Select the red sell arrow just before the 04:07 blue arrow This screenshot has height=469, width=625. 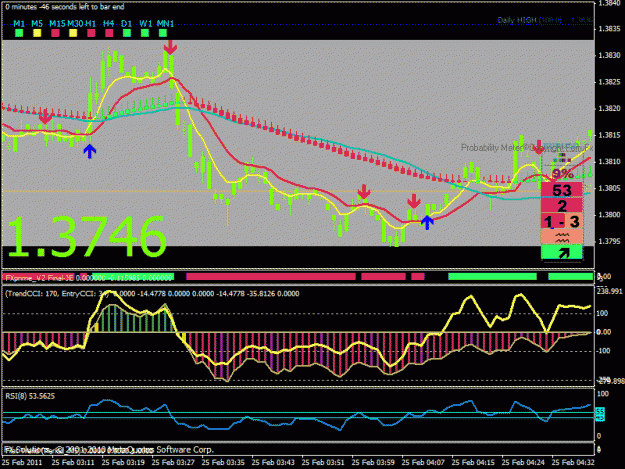(414, 201)
